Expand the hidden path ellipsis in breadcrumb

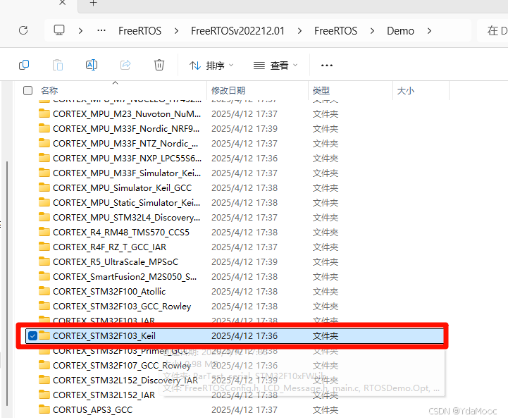(x=101, y=30)
